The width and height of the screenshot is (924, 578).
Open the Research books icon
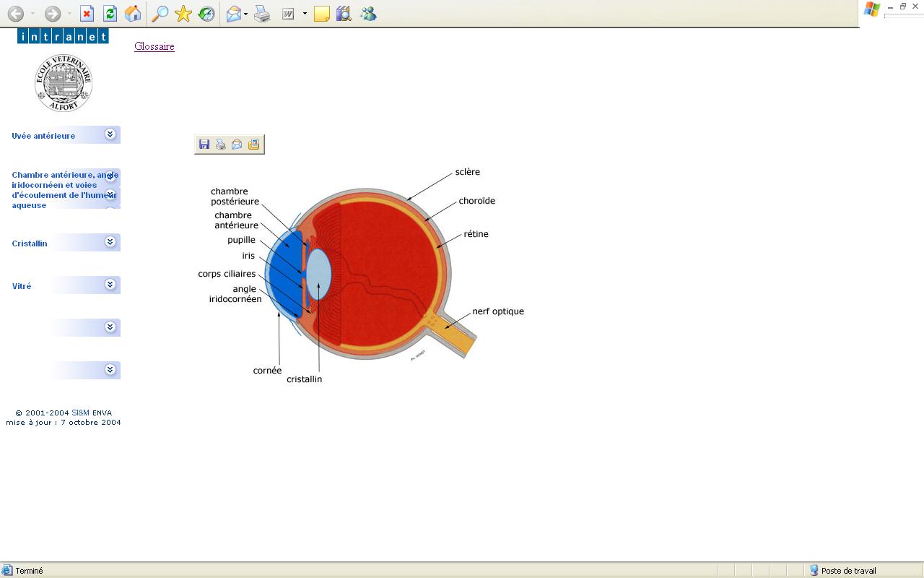pyautogui.click(x=344, y=14)
